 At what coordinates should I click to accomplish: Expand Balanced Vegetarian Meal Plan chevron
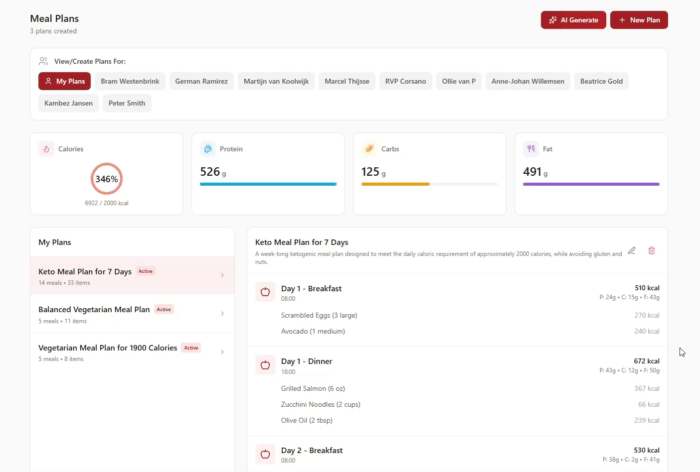[x=221, y=314]
